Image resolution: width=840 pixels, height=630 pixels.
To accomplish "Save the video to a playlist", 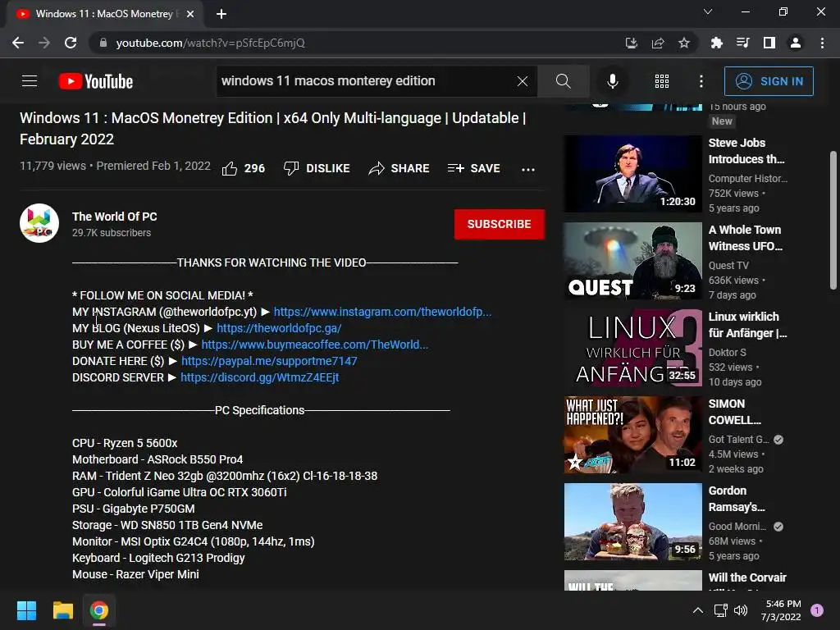I will [x=473, y=168].
